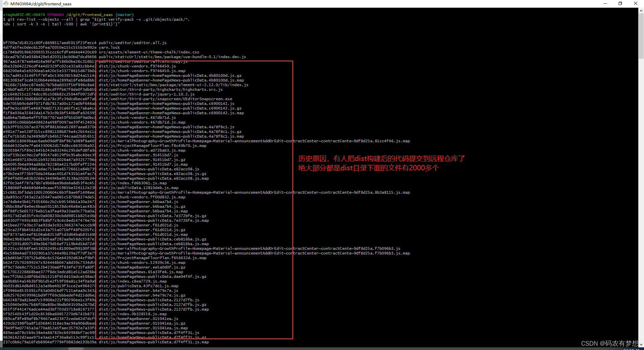Select 'highcharts/highcharts.src.js' path line
This screenshot has height=350, width=644.
pyautogui.click(x=161, y=90)
